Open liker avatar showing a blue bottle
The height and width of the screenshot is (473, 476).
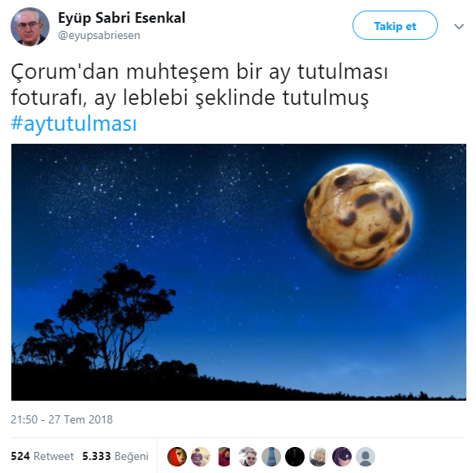pyautogui.click(x=271, y=457)
